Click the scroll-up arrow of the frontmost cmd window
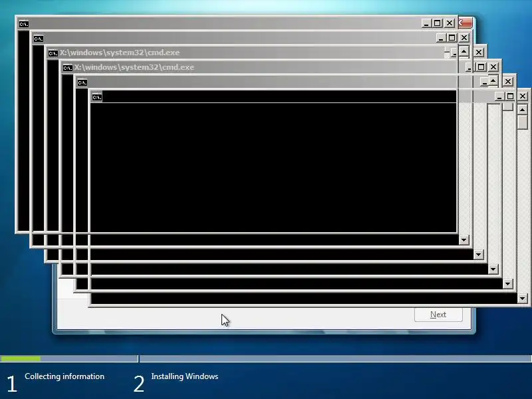The image size is (532, 399). tap(523, 110)
